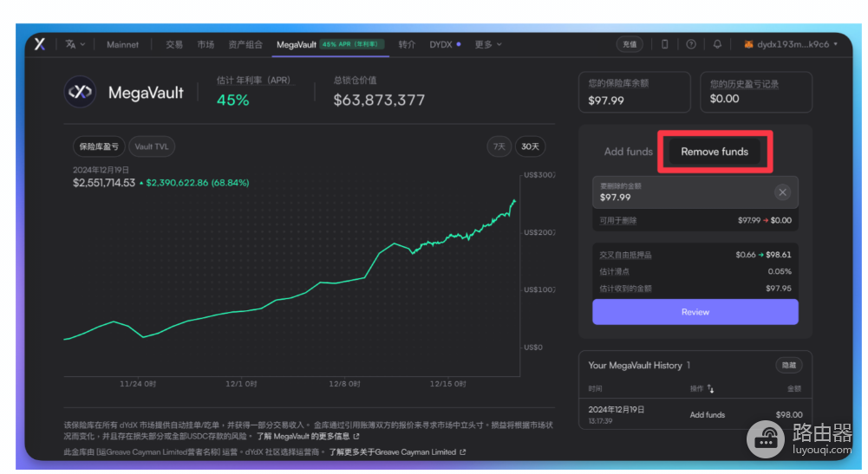Viewport: 868px width, 474px height.
Task: Expand the 更多 more menu
Action: 488,44
